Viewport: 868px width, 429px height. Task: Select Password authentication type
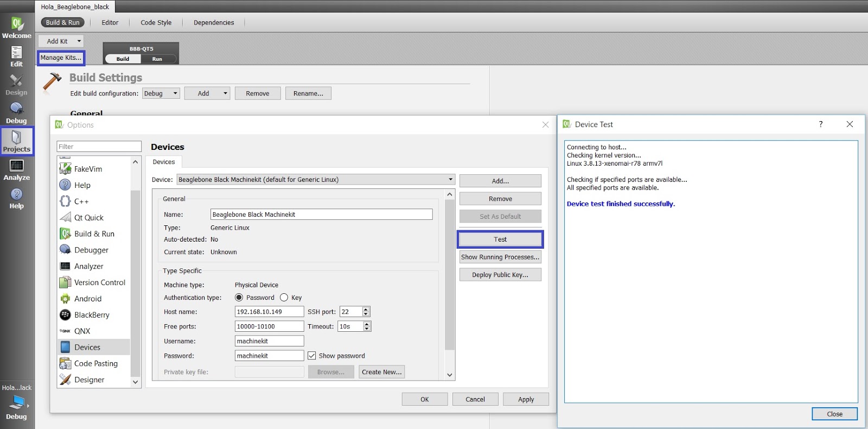coord(239,298)
